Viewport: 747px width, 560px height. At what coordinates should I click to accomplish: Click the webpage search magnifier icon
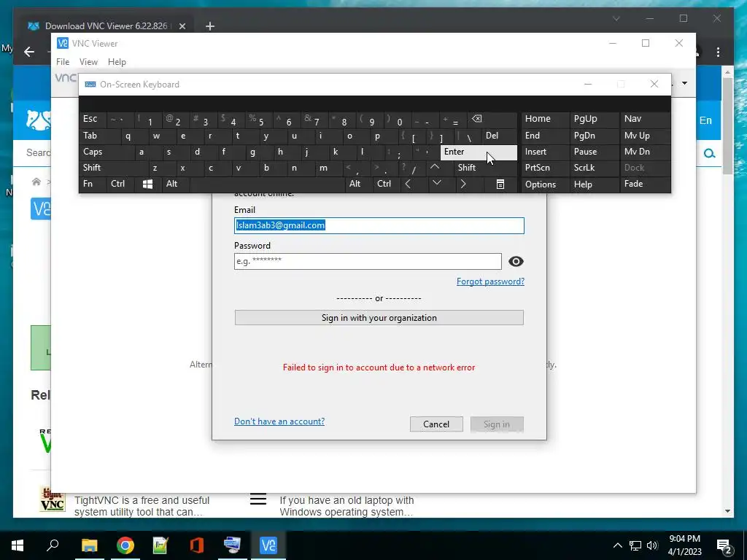tap(709, 153)
